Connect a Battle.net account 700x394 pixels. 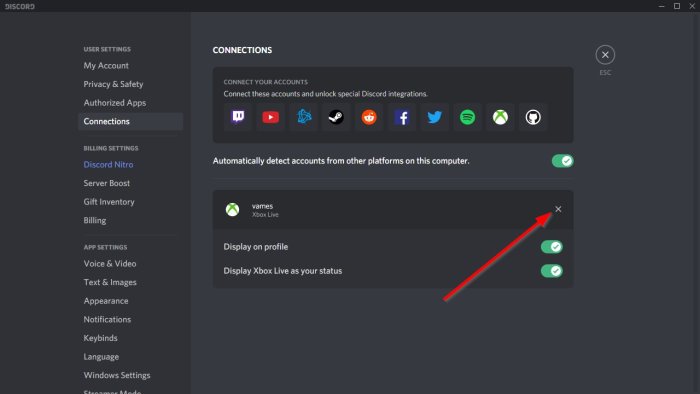304,117
